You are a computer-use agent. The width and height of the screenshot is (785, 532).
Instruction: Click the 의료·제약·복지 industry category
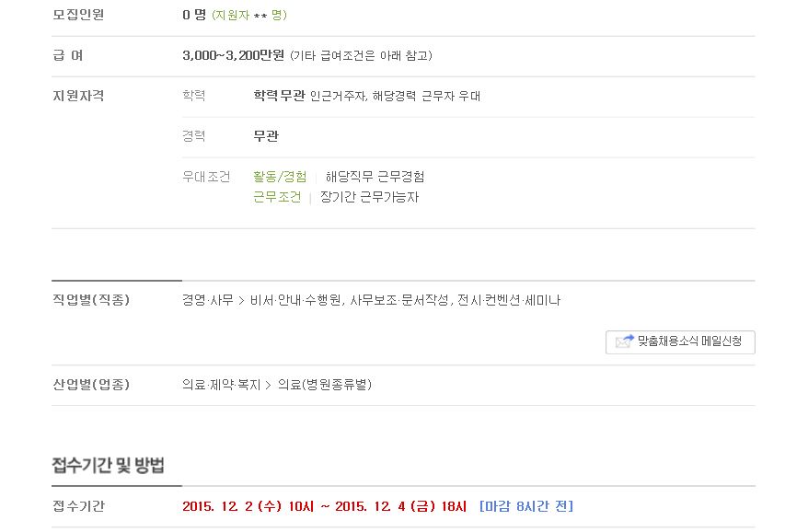[x=221, y=385]
